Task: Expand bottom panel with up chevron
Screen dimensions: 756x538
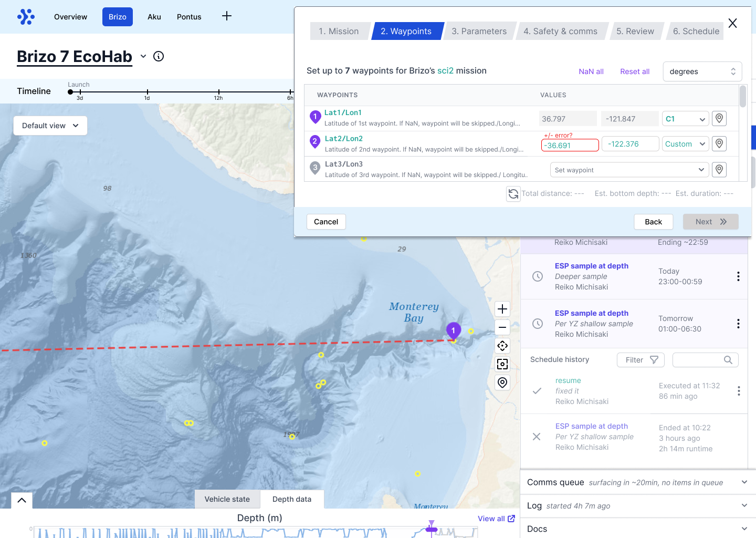Action: (22, 500)
